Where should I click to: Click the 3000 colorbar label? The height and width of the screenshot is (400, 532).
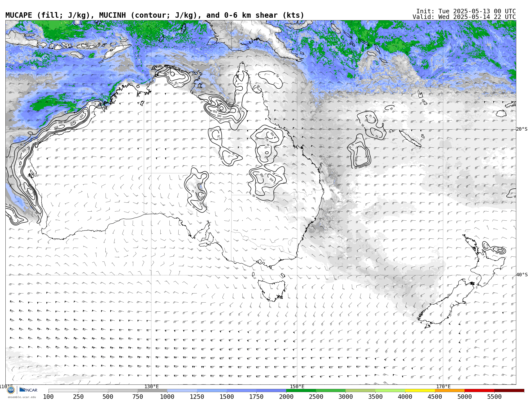tap(346, 397)
